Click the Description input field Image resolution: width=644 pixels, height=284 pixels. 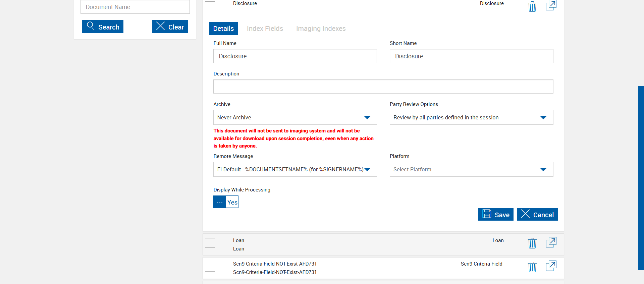[x=383, y=87]
